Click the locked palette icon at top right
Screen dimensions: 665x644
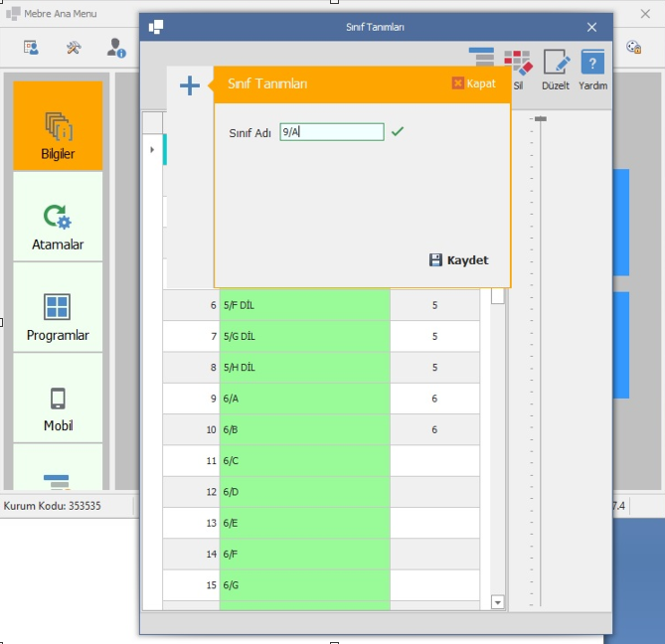(x=633, y=47)
